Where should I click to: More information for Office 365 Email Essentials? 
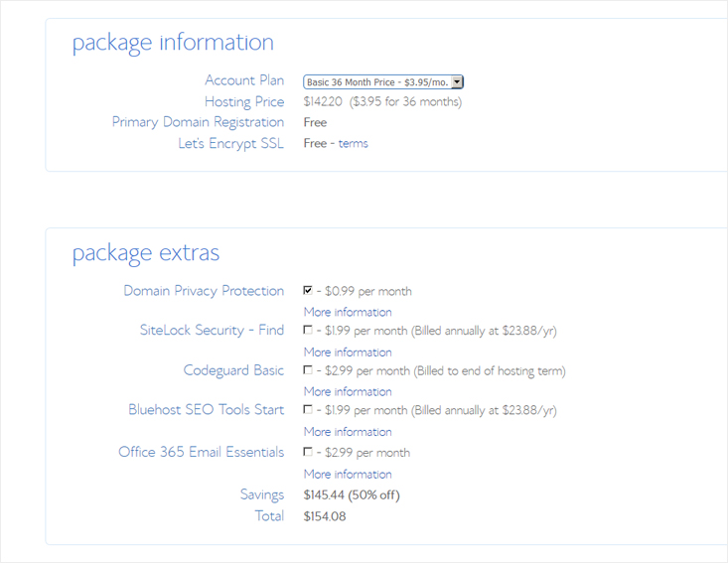348,475
